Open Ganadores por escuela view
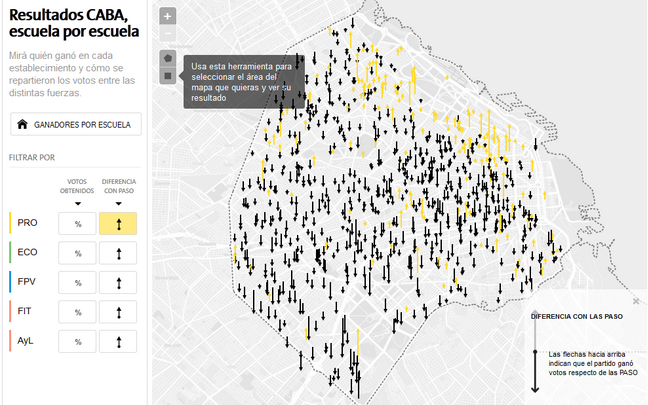648x405 pixels. click(x=76, y=124)
